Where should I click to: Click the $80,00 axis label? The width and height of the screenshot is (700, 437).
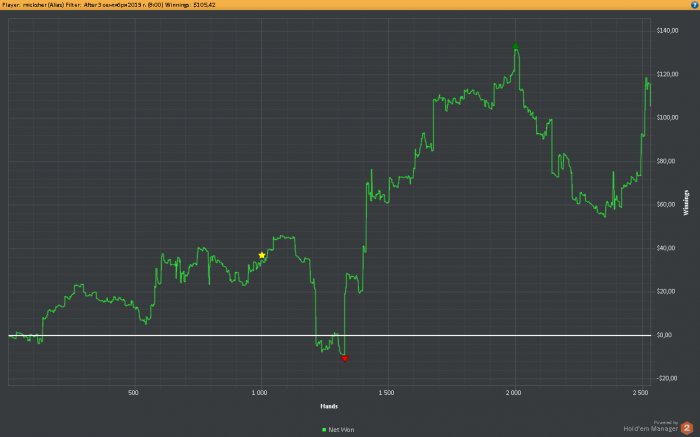tap(666, 161)
